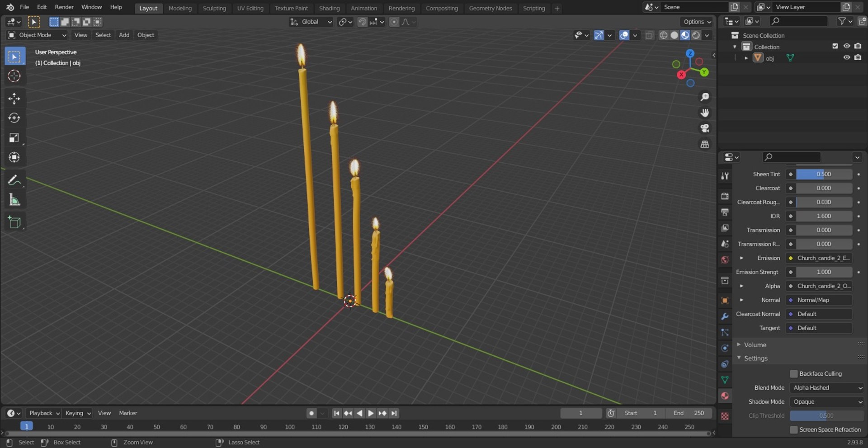Open the viewport Add menu
The width and height of the screenshot is (868, 448).
(124, 35)
